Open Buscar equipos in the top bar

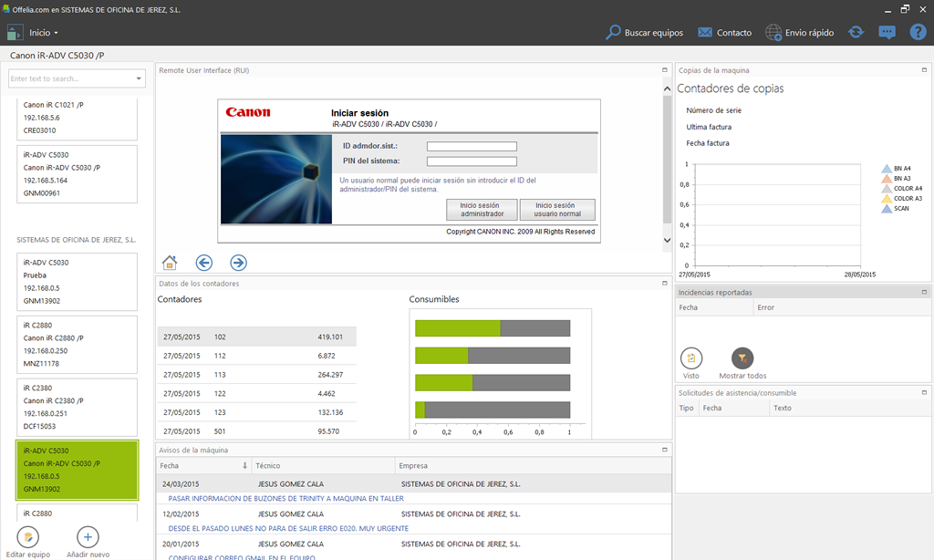645,33
